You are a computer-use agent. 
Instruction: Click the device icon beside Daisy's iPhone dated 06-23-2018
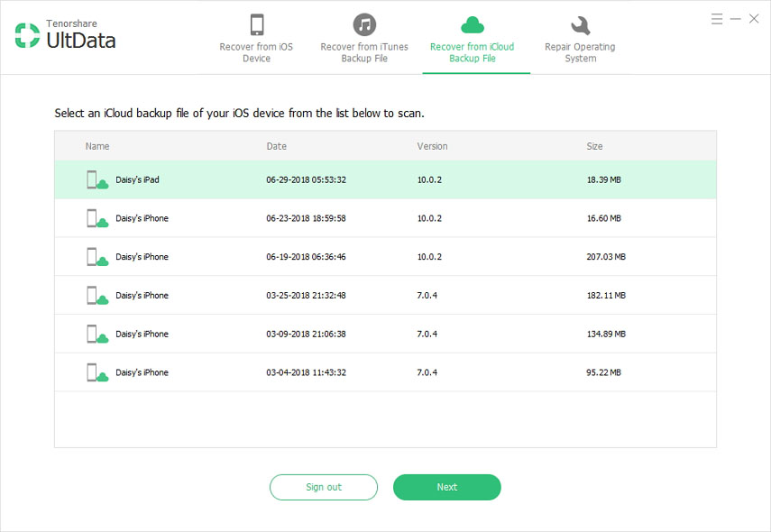(96, 217)
